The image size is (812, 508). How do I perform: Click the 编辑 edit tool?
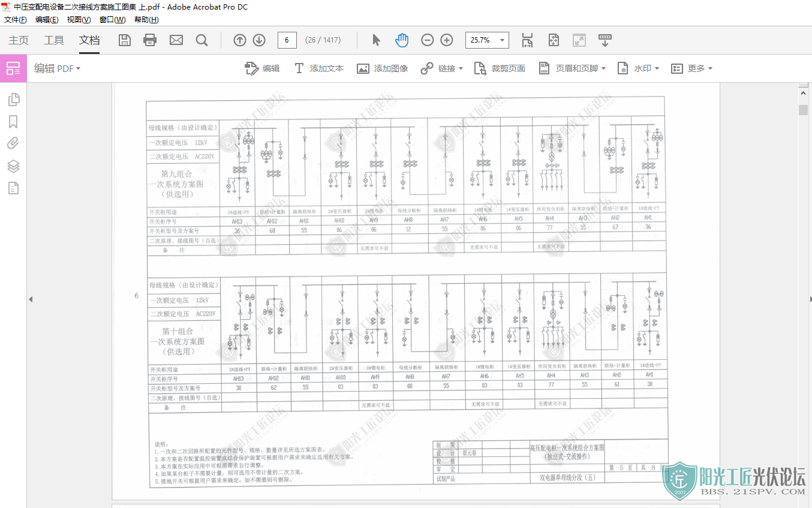point(262,68)
